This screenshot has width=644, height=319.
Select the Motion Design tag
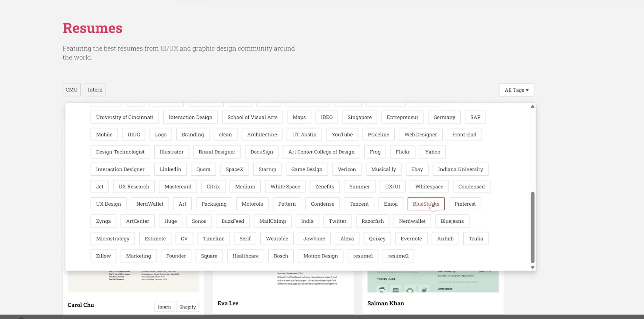coord(320,256)
